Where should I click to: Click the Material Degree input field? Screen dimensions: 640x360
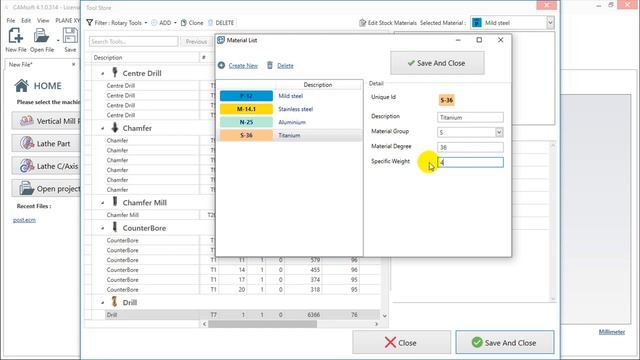470,147
